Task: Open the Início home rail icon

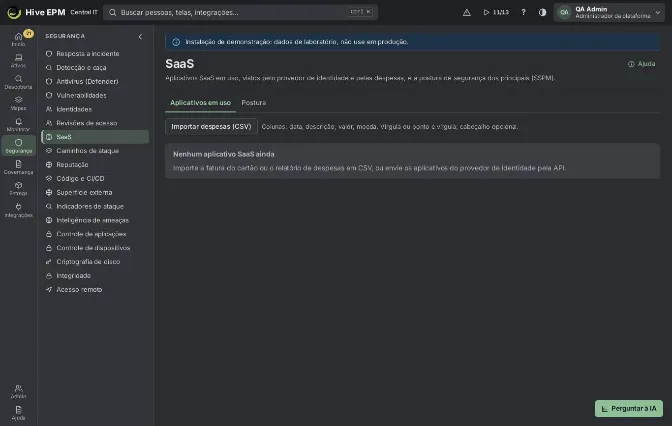Action: click(18, 39)
